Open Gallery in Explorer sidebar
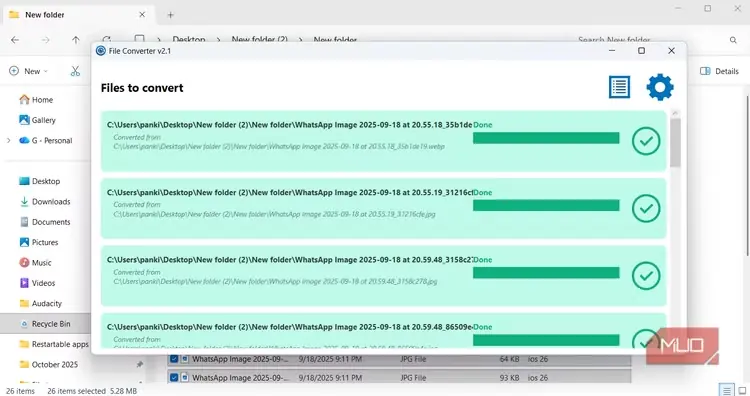This screenshot has width=750, height=396. click(37, 120)
